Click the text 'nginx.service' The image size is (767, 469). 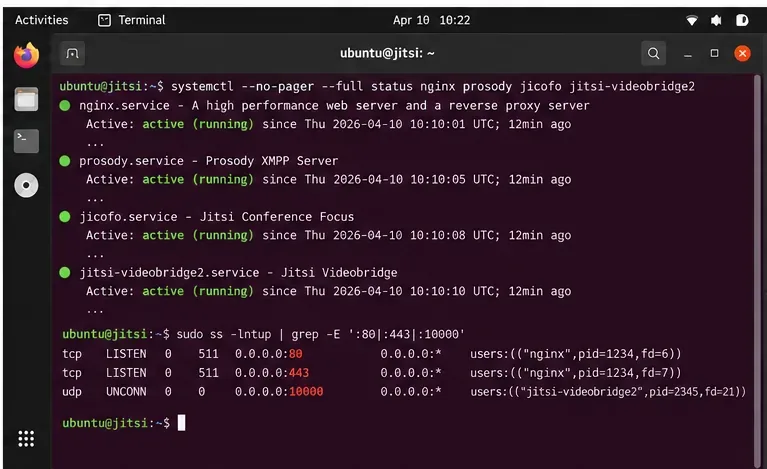[x=124, y=106]
